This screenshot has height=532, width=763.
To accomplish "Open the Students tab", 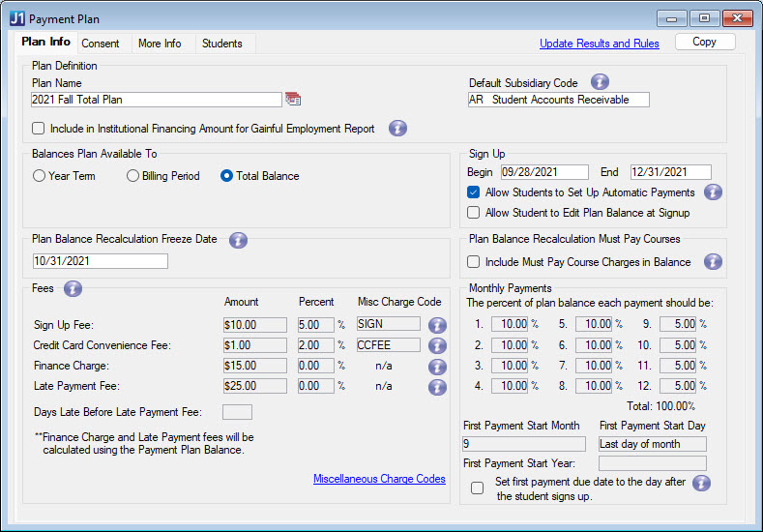I will pyautogui.click(x=220, y=44).
